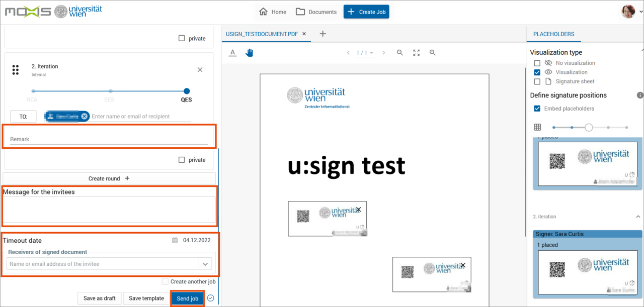Remove the lower-right signature placeholder
644x307 pixels.
(463, 265)
